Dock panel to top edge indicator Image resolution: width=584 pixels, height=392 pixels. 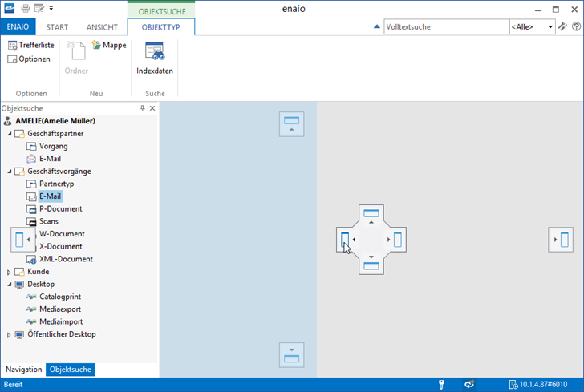291,123
